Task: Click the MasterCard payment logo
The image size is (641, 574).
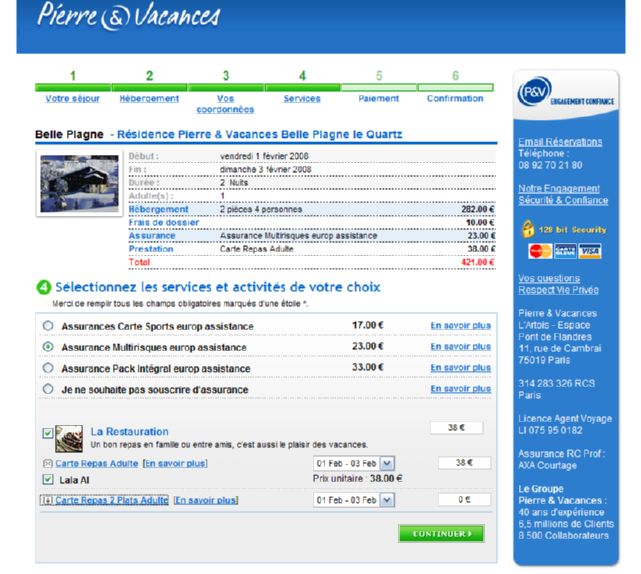Action: (x=540, y=251)
